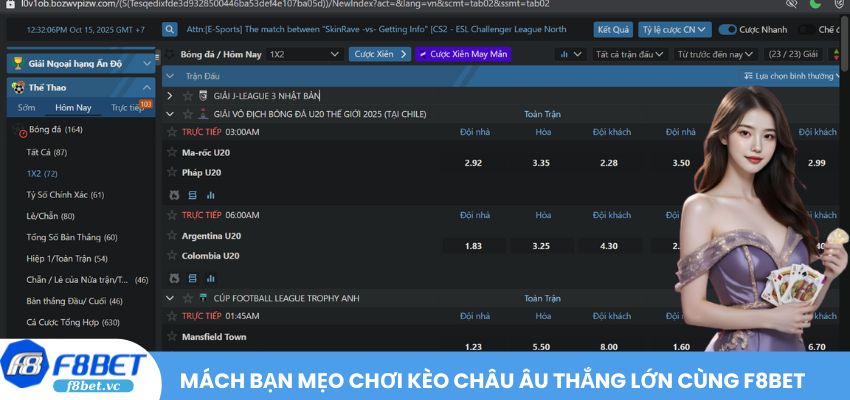Star the 01:45AM live match row

[x=172, y=316]
